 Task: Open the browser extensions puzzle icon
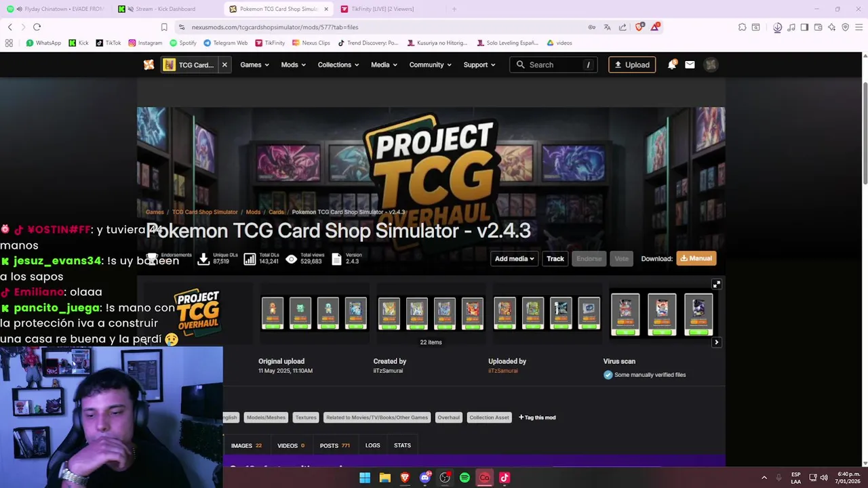tap(743, 27)
